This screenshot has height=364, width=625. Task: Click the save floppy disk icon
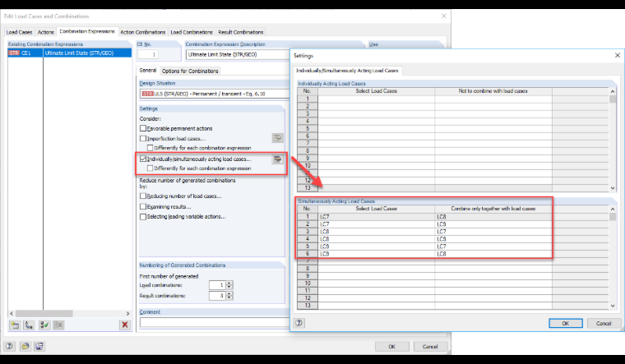point(39,346)
